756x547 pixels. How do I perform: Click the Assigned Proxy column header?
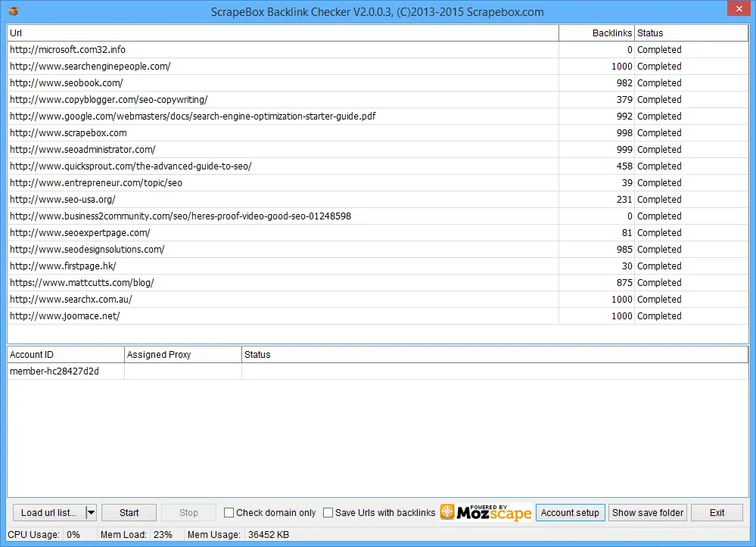click(x=182, y=354)
